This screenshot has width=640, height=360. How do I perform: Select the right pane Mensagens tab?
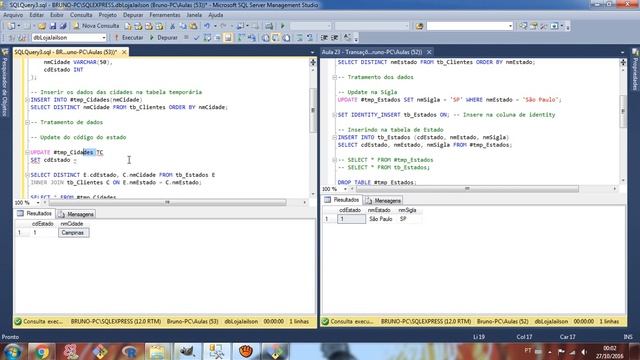pyautogui.click(x=383, y=200)
